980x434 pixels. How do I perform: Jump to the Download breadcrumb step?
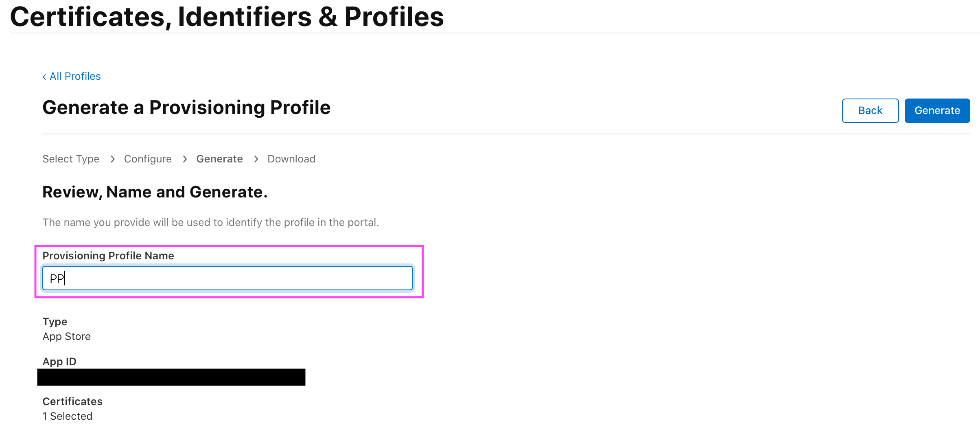point(291,159)
